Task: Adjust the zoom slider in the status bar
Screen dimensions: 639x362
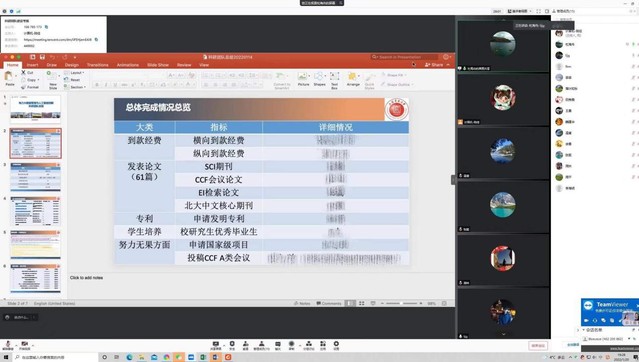Action: (x=401, y=303)
